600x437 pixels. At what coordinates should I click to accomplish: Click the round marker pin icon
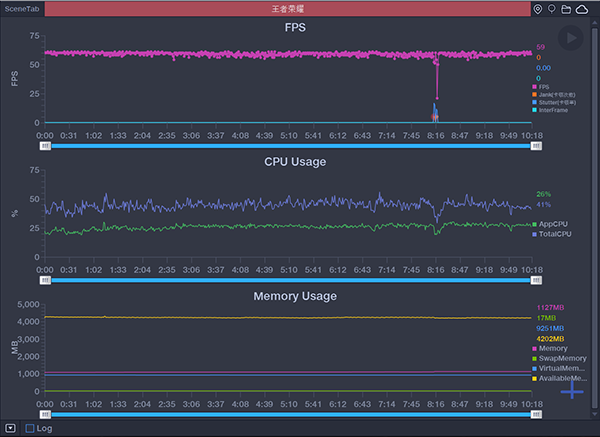coord(552,9)
